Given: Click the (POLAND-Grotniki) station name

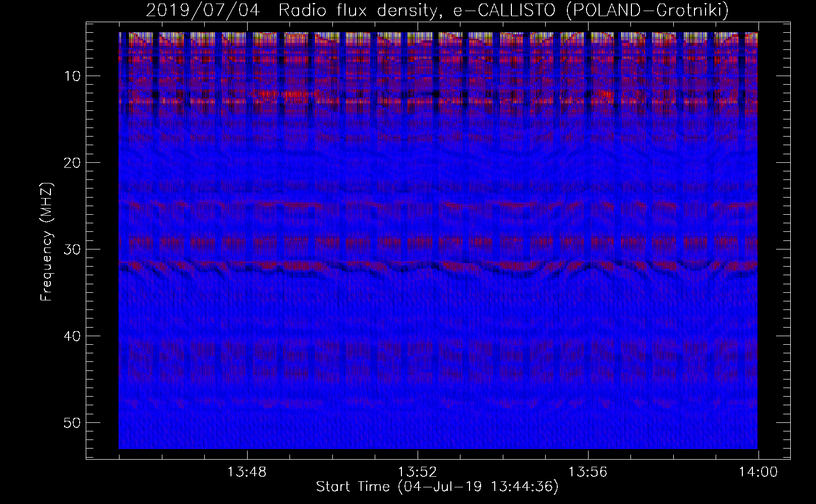Looking at the screenshot, I should click(647, 11).
